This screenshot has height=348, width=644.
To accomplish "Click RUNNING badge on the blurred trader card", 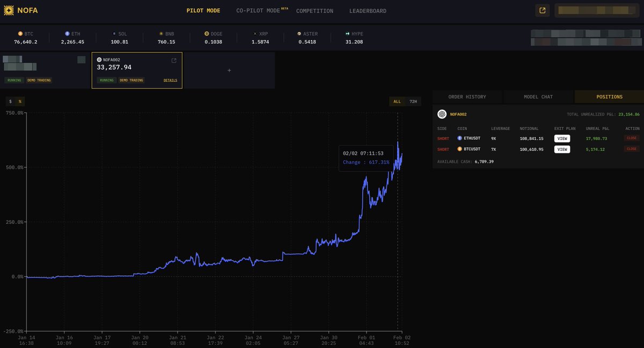I will (x=13, y=80).
